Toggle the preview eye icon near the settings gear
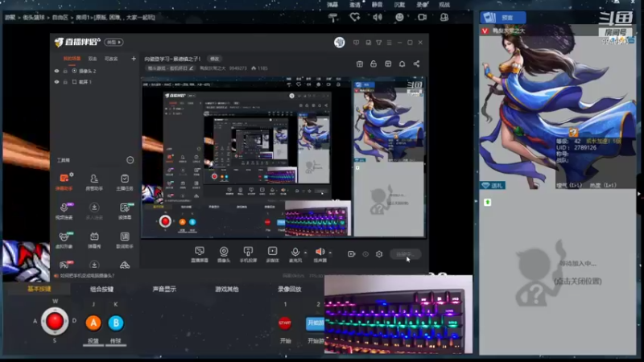Image resolution: width=644 pixels, height=362 pixels. (365, 254)
